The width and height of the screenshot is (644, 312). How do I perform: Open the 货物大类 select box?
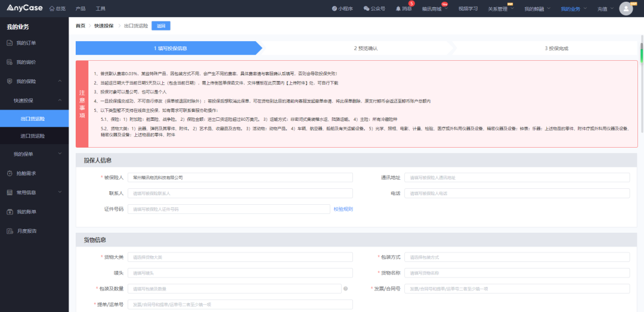click(240, 257)
